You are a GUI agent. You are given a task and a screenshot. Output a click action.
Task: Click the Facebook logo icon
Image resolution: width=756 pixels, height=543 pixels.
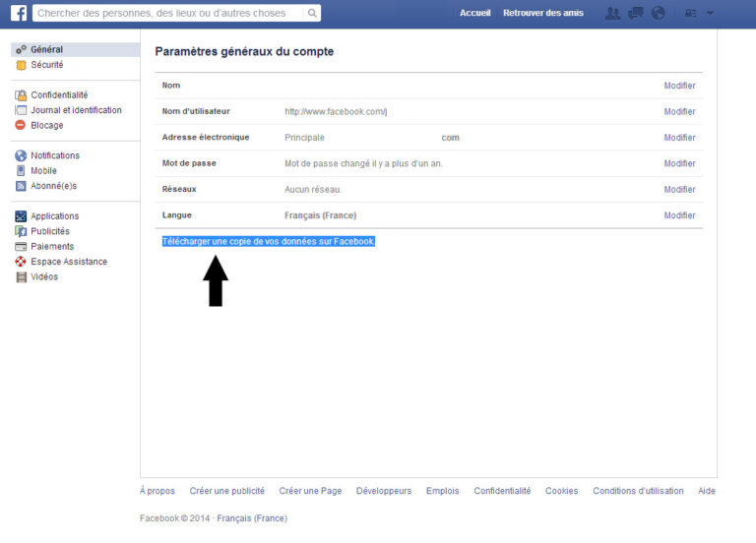pos(19,14)
